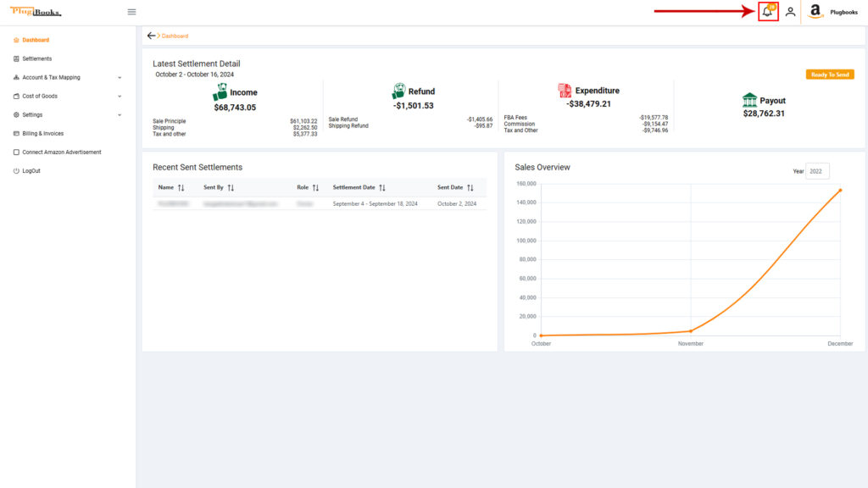Click the Sale Principle value $61,103.22

click(303, 121)
